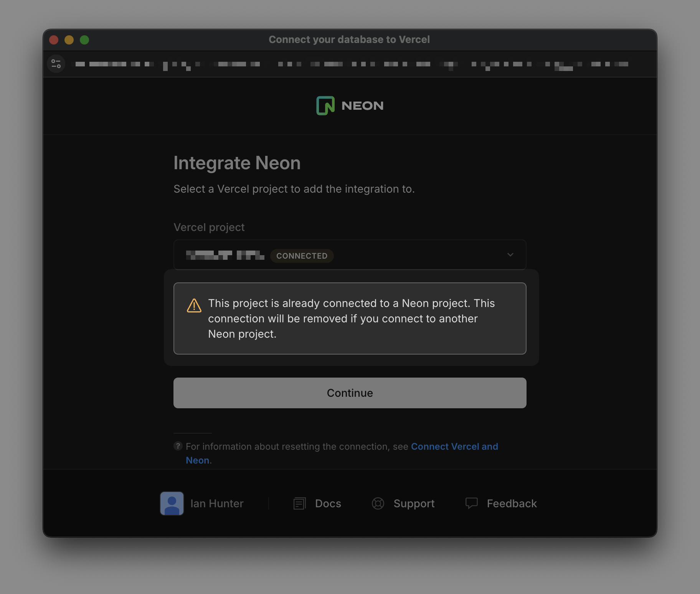Open the Vercel project dropdown
The height and width of the screenshot is (594, 700).
pyautogui.click(x=350, y=255)
